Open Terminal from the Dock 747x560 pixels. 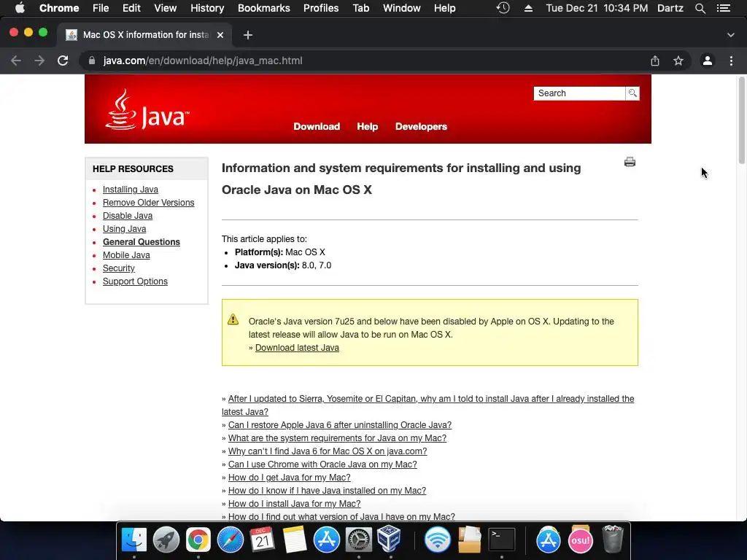(502, 540)
